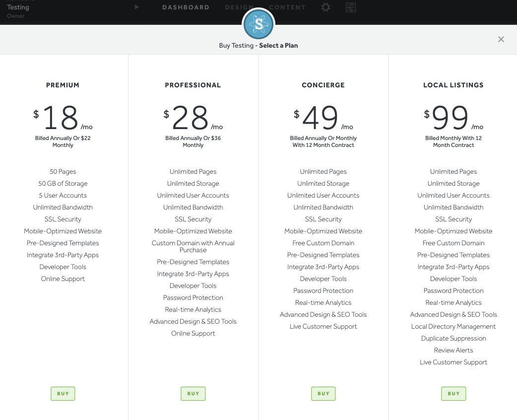517x420 pixels.
Task: Click 'Duplicate Suppression' feature
Action: pyautogui.click(x=453, y=338)
